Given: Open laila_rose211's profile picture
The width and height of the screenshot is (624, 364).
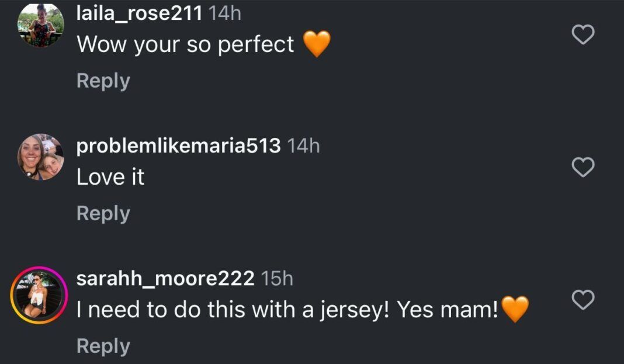Looking at the screenshot, I should pyautogui.click(x=40, y=25).
